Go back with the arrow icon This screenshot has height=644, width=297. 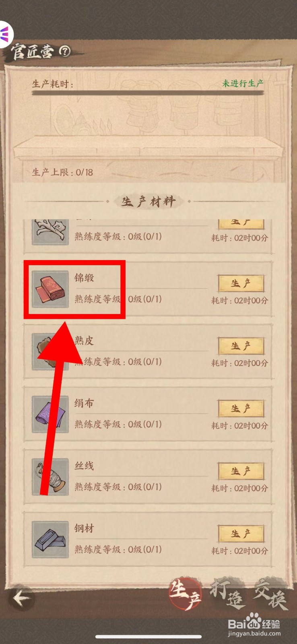(x=22, y=598)
